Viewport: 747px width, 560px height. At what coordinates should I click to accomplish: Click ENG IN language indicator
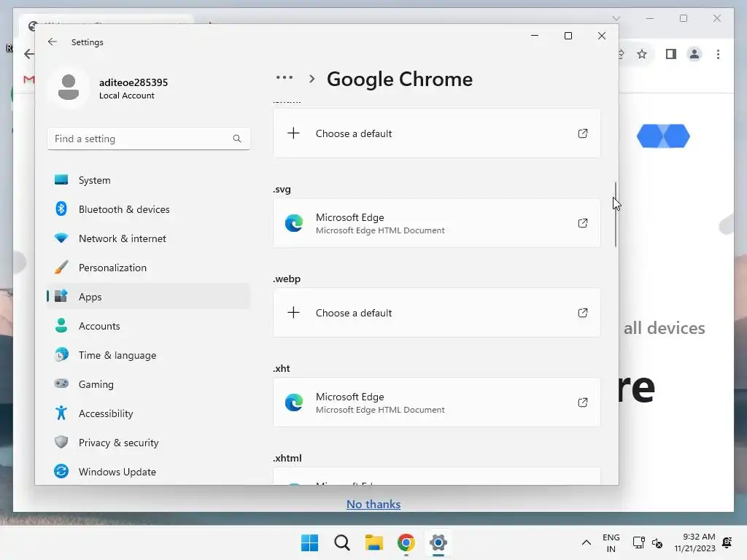click(x=611, y=542)
